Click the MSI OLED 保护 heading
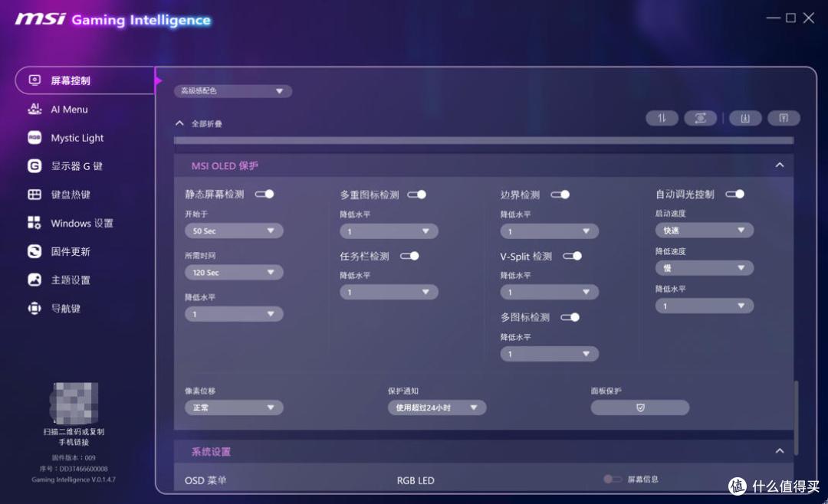 225,165
